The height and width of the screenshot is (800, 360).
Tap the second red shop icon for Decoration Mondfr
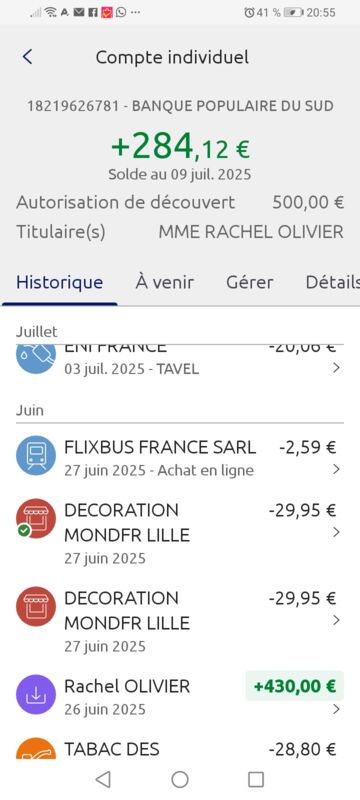(36, 607)
